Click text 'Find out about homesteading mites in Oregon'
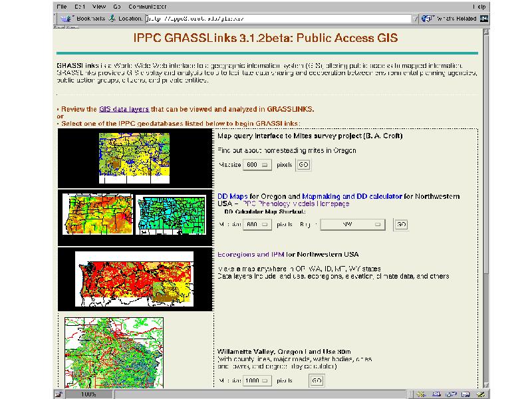This screenshot has height=399, width=532. coord(287,151)
